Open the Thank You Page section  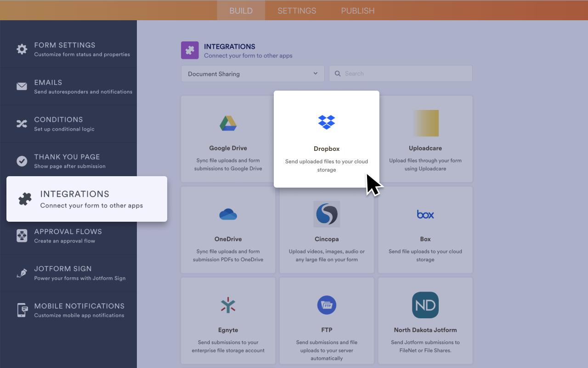tap(69, 160)
